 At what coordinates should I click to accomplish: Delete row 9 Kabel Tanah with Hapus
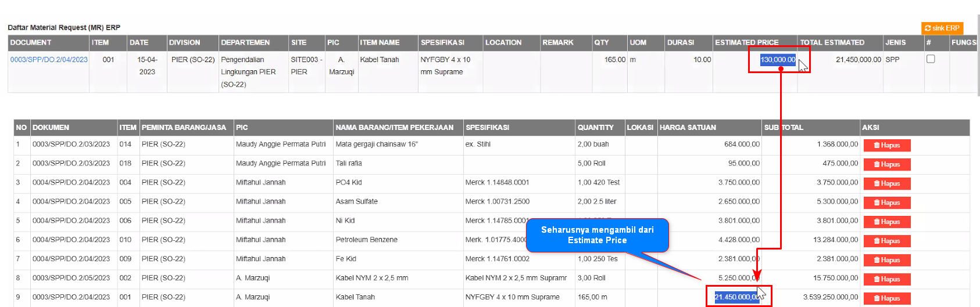(x=886, y=298)
